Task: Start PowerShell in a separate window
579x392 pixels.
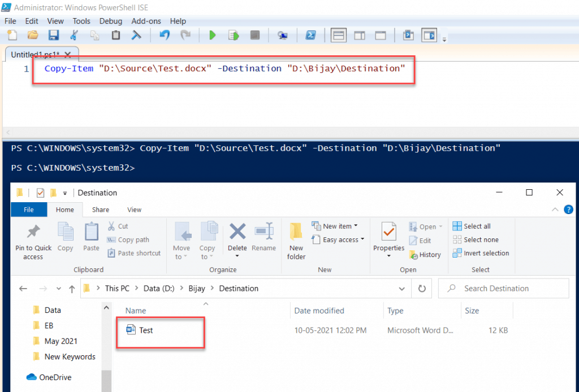Action: [x=310, y=36]
